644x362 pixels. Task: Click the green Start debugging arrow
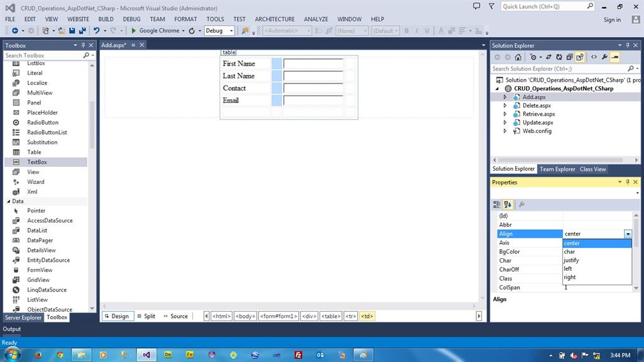point(133,31)
